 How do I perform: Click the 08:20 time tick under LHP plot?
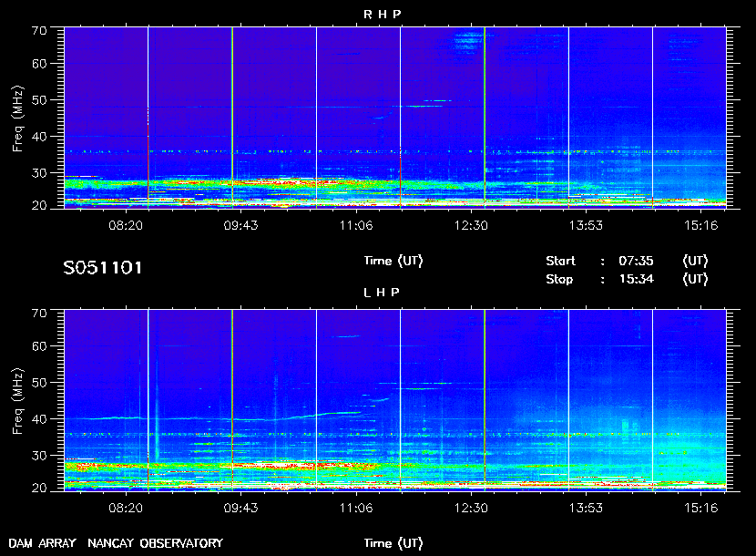click(126, 508)
